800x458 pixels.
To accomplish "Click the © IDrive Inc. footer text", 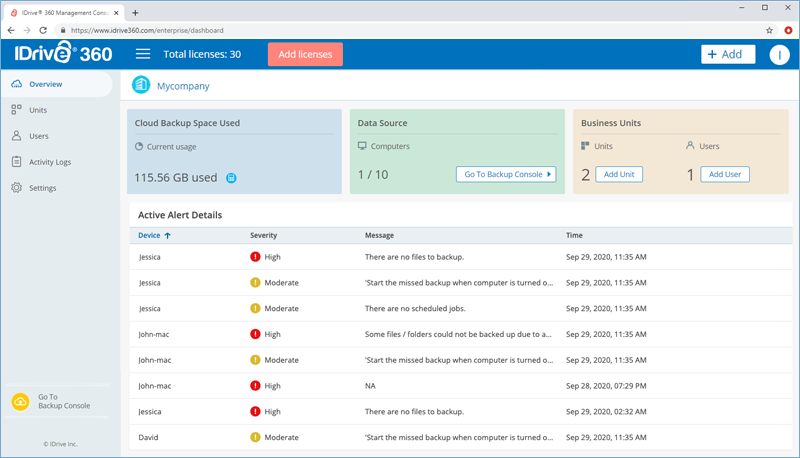I will [60, 444].
